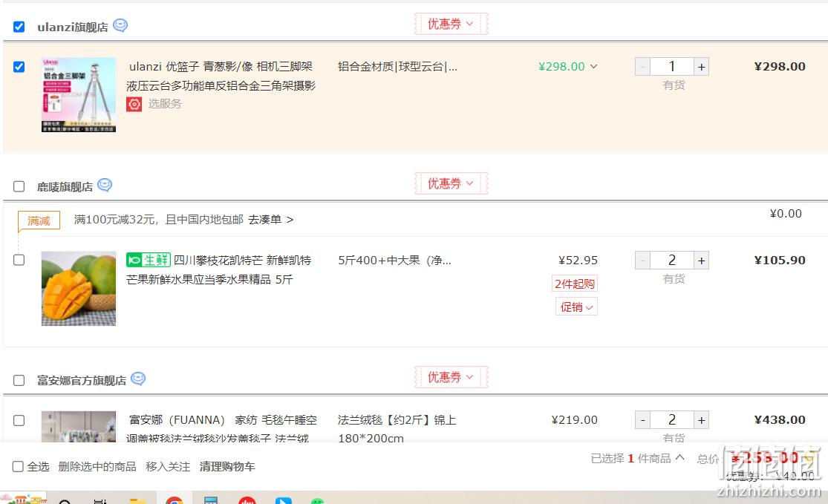The image size is (828, 504).
Task: Click the red 选服务 service icon
Action: [x=134, y=104]
